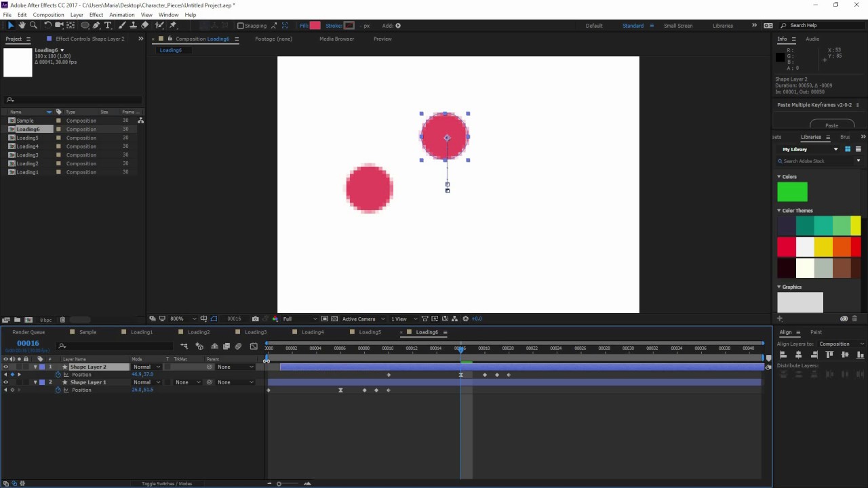Open Shape Layer 1 parent dropdown
The width and height of the screenshot is (868, 488).
pos(235,382)
